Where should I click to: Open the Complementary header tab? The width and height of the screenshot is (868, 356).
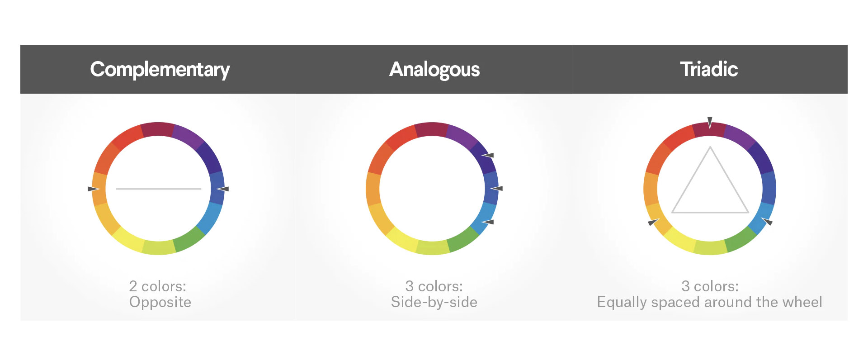[160, 69]
